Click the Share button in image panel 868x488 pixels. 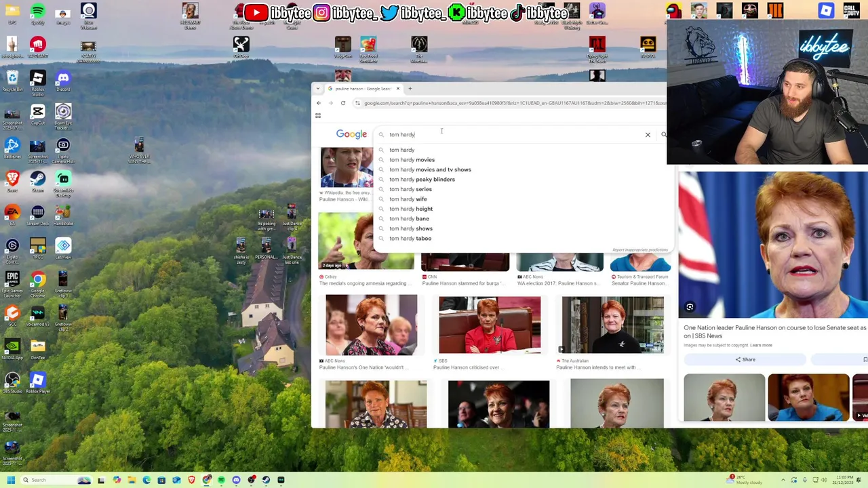point(745,359)
